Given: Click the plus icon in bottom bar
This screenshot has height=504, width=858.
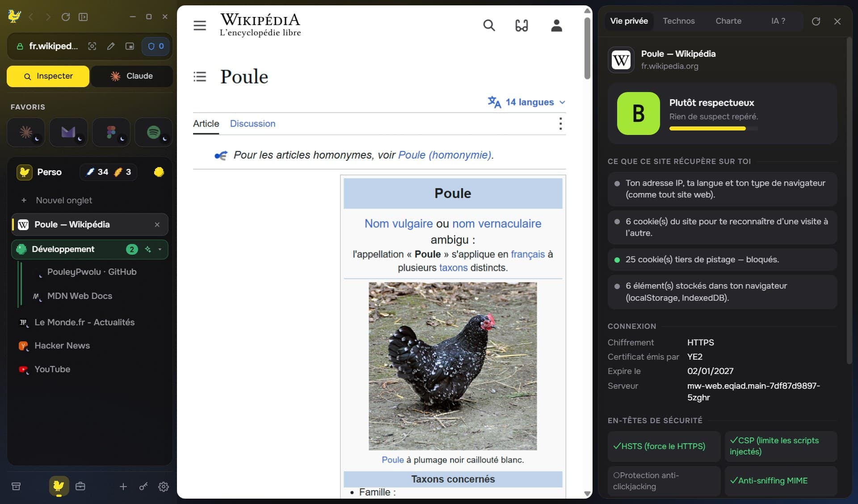Looking at the screenshot, I should point(123,487).
